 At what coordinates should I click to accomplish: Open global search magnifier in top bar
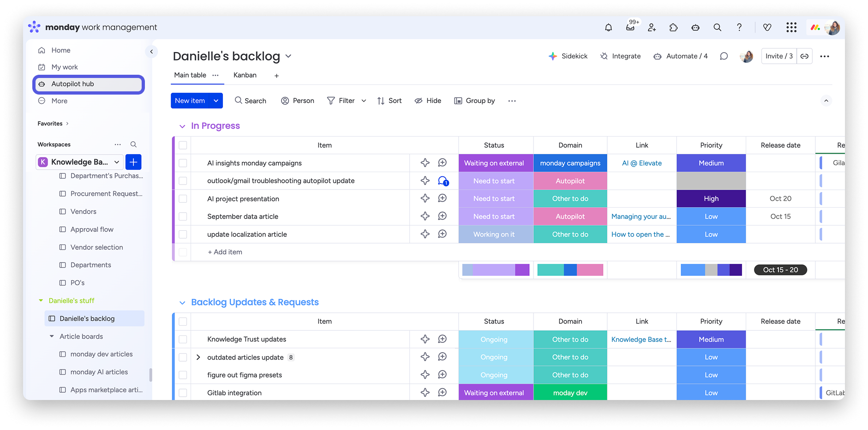[717, 28]
